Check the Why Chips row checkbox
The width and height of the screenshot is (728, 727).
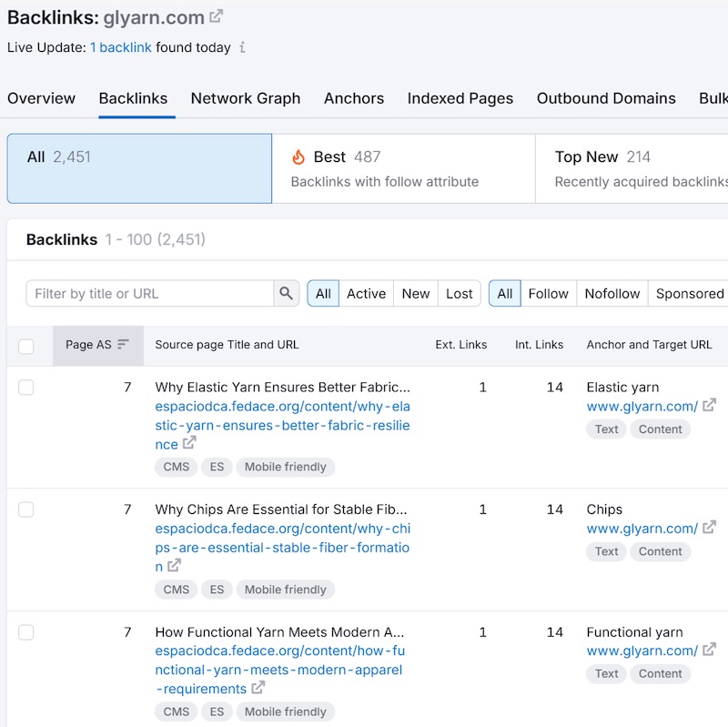26,510
